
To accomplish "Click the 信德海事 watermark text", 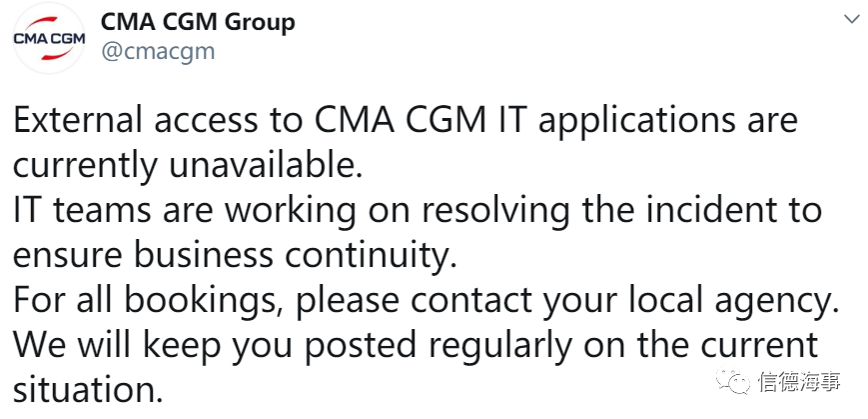I will (799, 381).
